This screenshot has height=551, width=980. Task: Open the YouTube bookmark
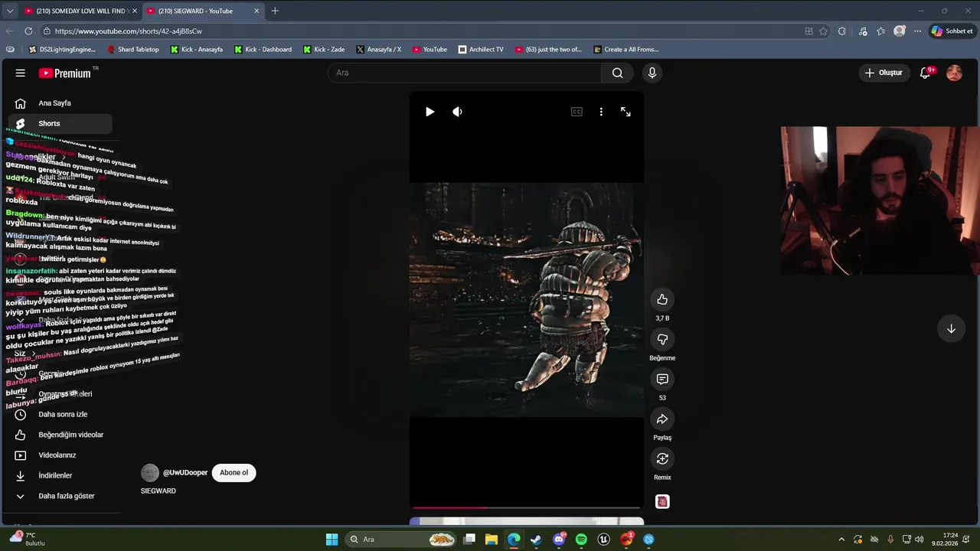point(430,50)
